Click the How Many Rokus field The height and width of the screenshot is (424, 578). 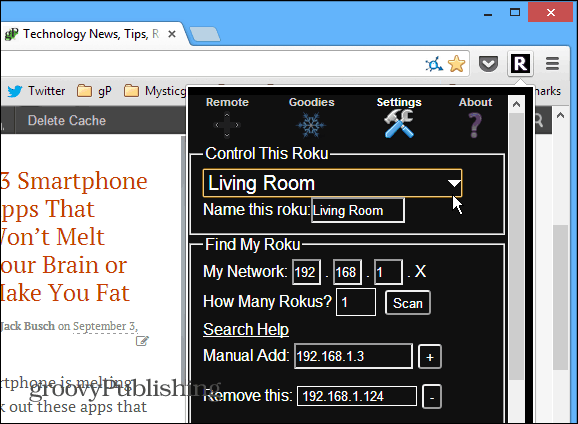click(x=356, y=302)
